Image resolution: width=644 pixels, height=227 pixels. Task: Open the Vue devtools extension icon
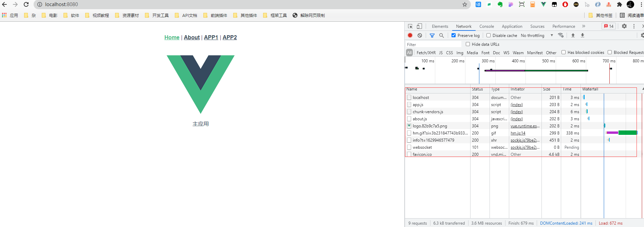coord(544,4)
